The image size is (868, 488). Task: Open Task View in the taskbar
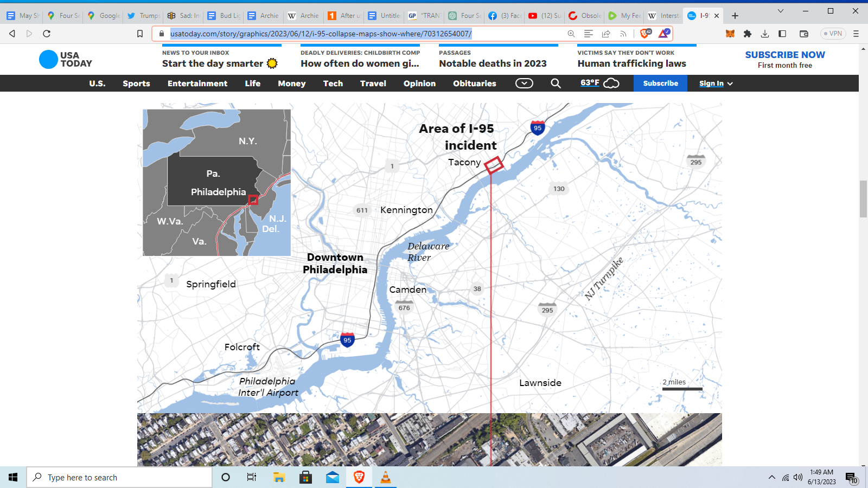pos(251,477)
